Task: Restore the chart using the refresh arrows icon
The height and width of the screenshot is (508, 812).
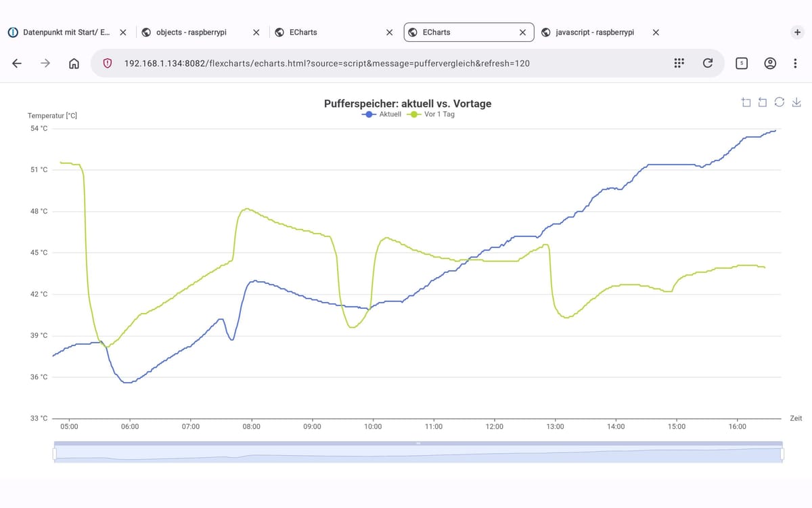Action: (x=780, y=102)
